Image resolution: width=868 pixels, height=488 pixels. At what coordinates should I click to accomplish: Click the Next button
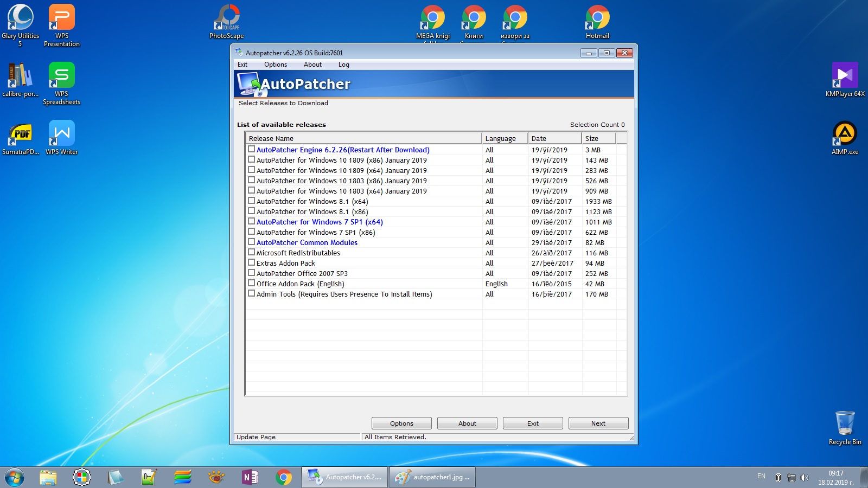pos(598,423)
